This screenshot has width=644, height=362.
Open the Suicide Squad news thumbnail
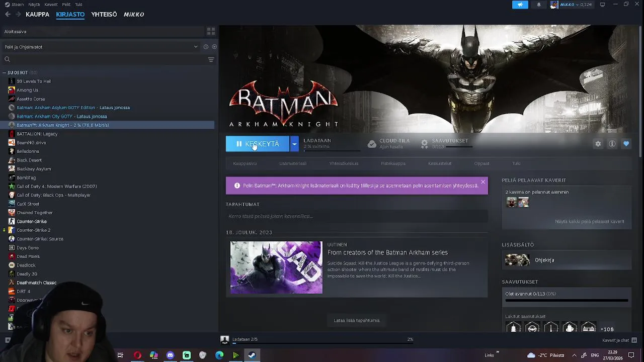coord(276,267)
